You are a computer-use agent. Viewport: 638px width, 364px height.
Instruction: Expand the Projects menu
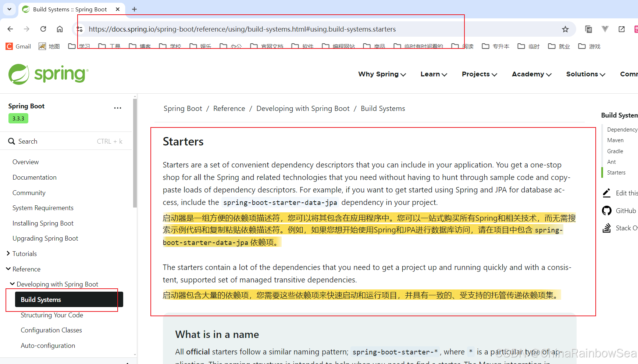tap(480, 74)
